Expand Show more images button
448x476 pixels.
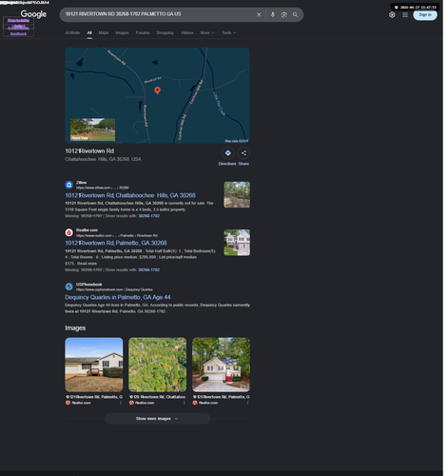[157, 419]
